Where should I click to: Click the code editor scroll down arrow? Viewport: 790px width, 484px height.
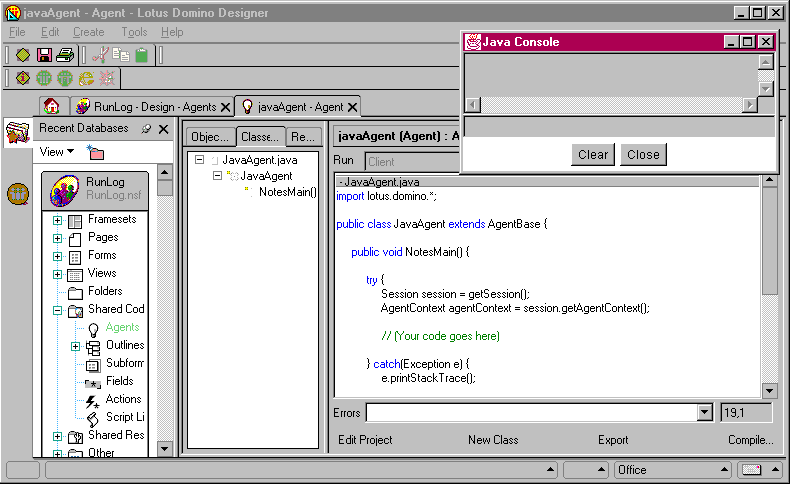pyautogui.click(x=769, y=390)
